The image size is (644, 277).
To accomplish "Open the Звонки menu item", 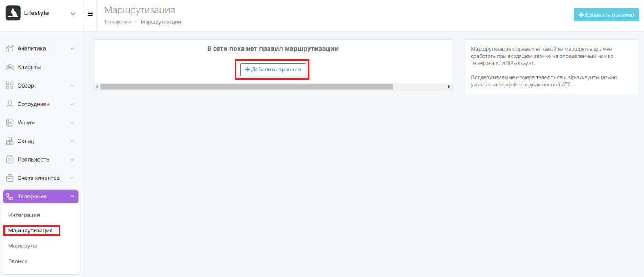I will [18, 261].
